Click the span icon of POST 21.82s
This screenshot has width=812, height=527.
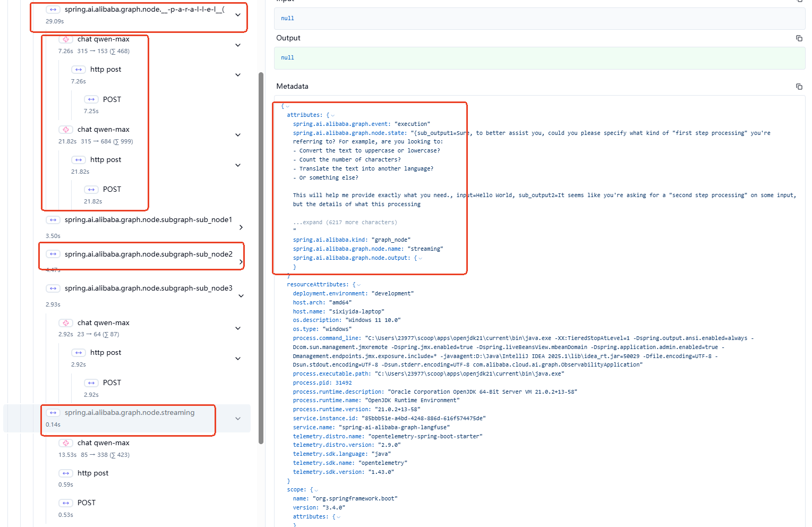point(91,190)
